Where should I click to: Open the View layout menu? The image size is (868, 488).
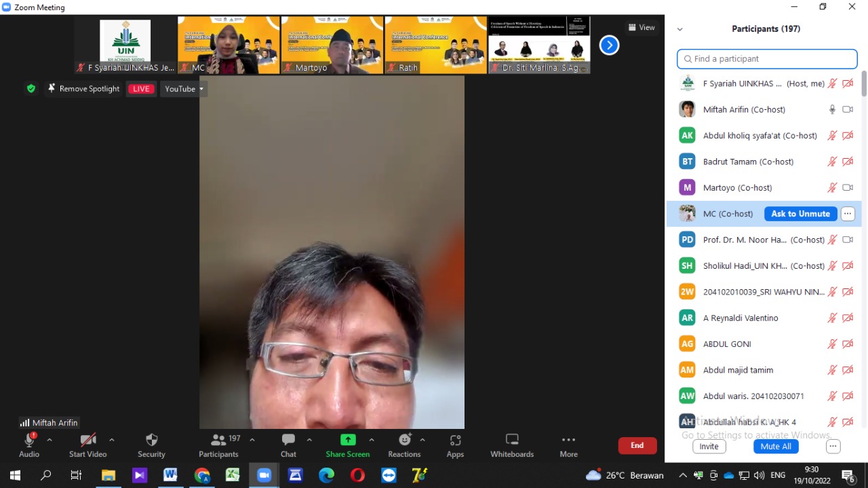click(641, 28)
